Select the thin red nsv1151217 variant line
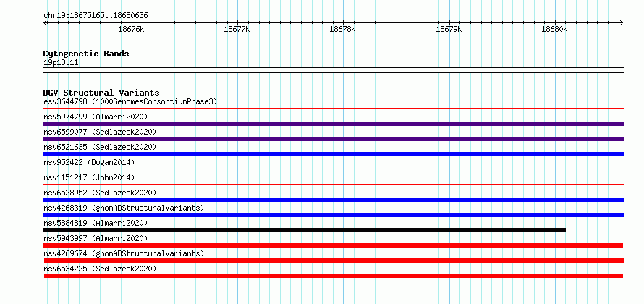Viewport: 644px width, 304px height. [333, 185]
